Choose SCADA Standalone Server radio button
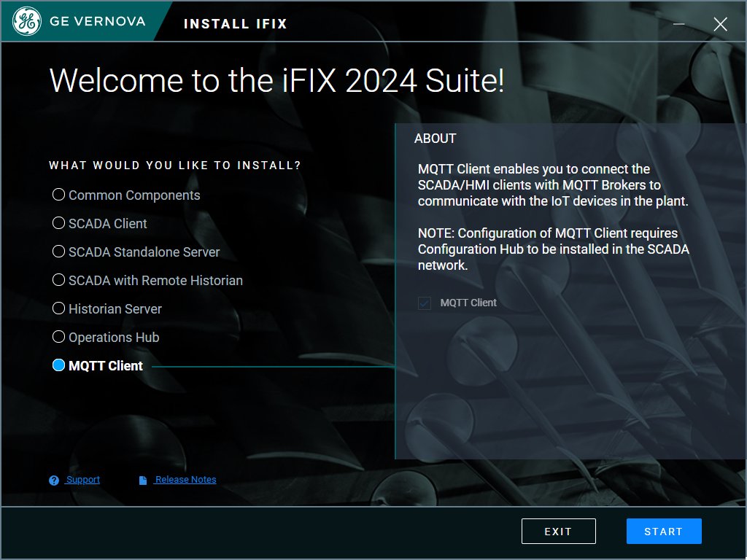Viewport: 747px width, 560px height. click(x=58, y=252)
